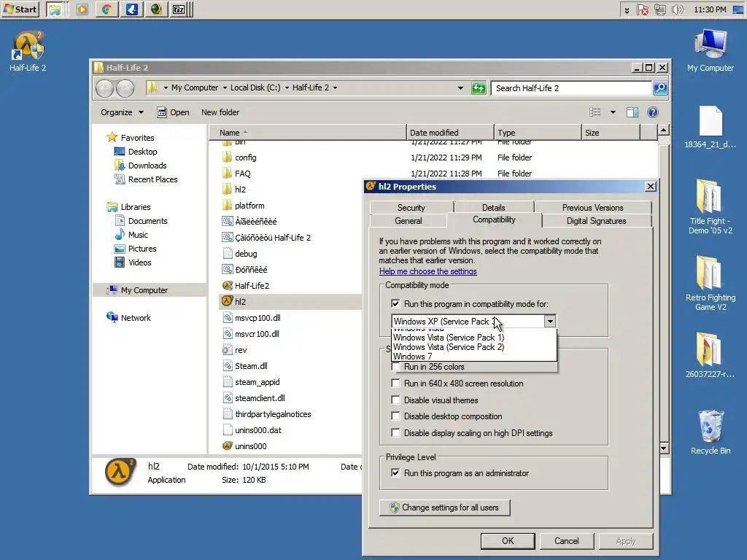Enable Disable visual themes checkbox

(395, 400)
